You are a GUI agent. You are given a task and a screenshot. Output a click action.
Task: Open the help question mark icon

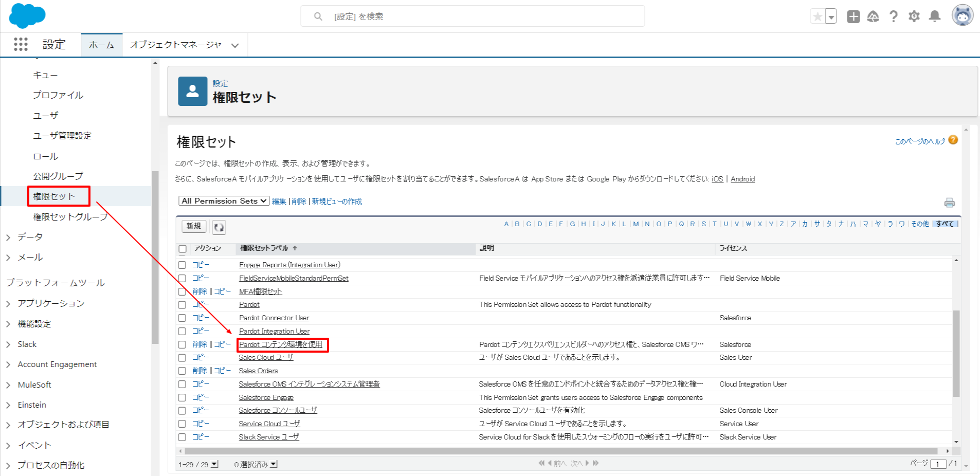click(x=894, y=16)
